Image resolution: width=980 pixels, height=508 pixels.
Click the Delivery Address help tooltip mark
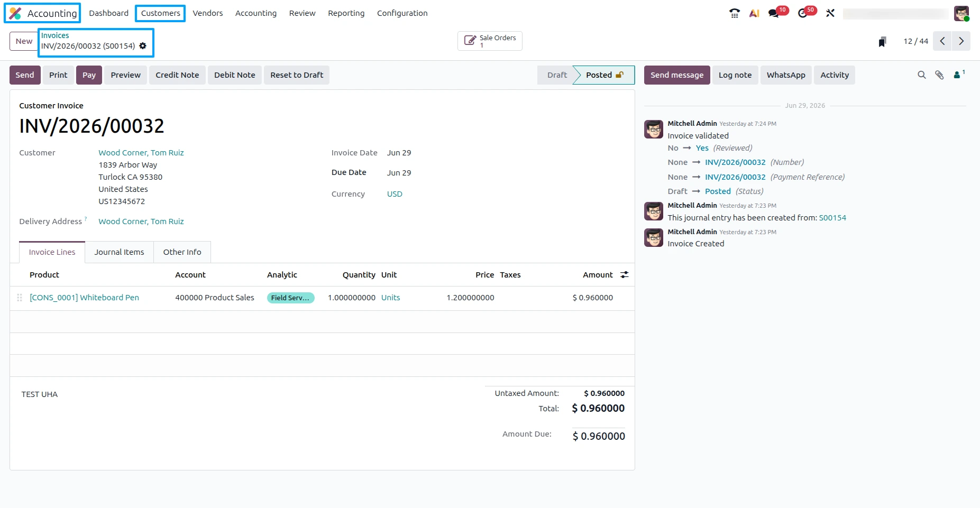(x=86, y=218)
